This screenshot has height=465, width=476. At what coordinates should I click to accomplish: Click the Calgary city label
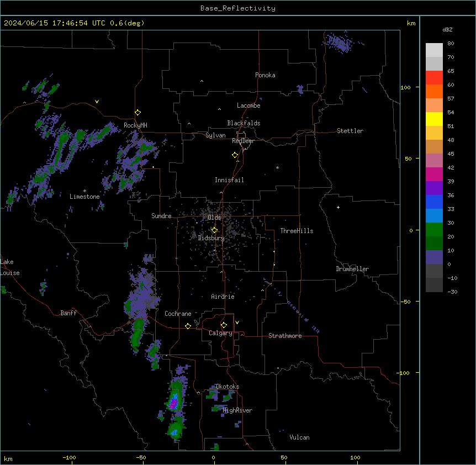(220, 333)
